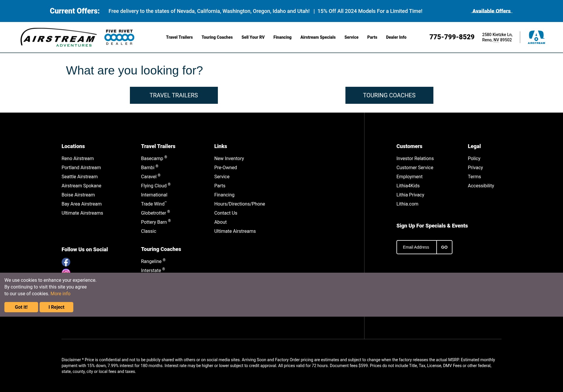Open Dealer Info nav item
This screenshot has width=563, height=392.
tap(396, 37)
